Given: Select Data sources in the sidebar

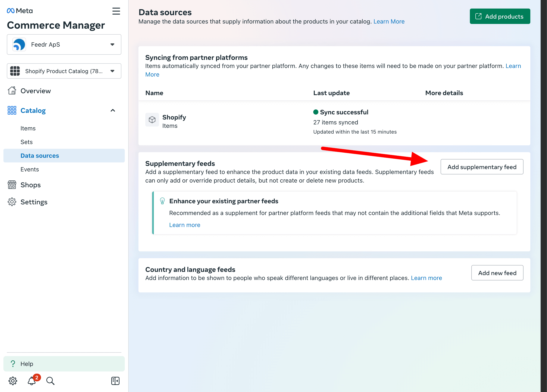Looking at the screenshot, I should pyautogui.click(x=40, y=156).
